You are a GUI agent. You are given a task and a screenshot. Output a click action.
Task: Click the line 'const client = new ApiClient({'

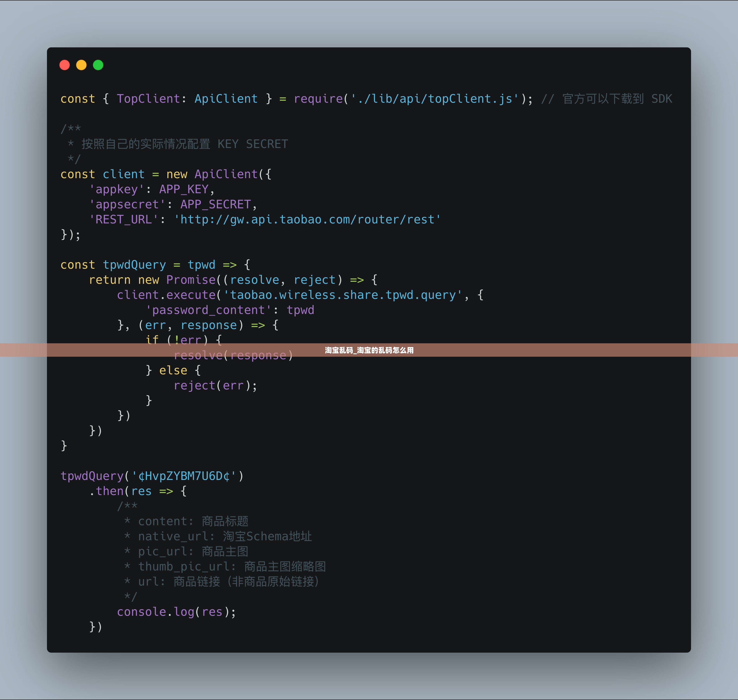(x=166, y=174)
